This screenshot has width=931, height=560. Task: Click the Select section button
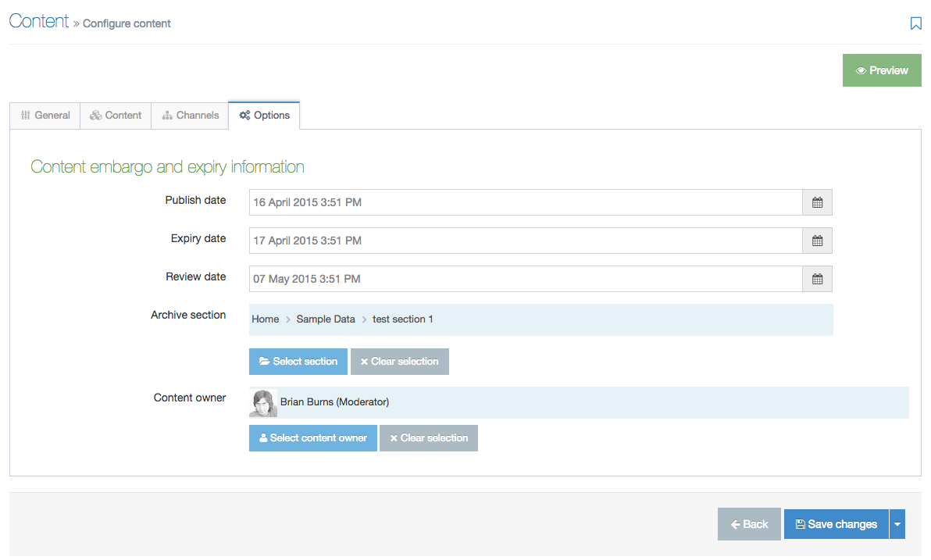[x=298, y=362]
